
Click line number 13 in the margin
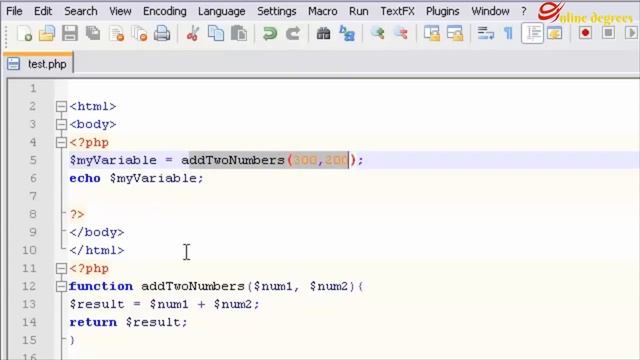coord(29,304)
